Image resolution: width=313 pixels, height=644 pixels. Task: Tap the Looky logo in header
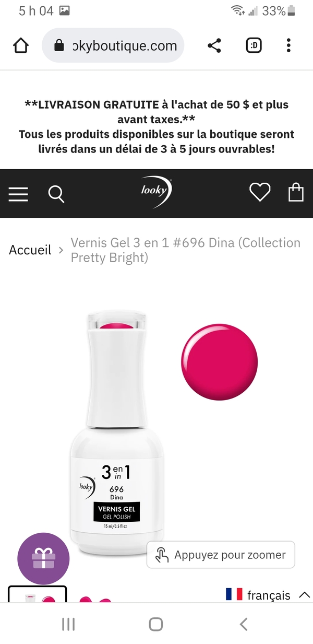(x=156, y=192)
